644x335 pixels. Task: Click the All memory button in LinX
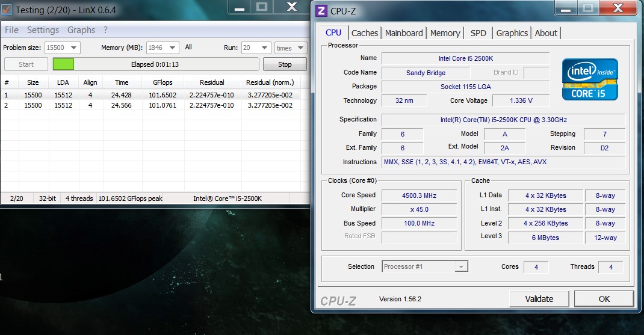[188, 47]
